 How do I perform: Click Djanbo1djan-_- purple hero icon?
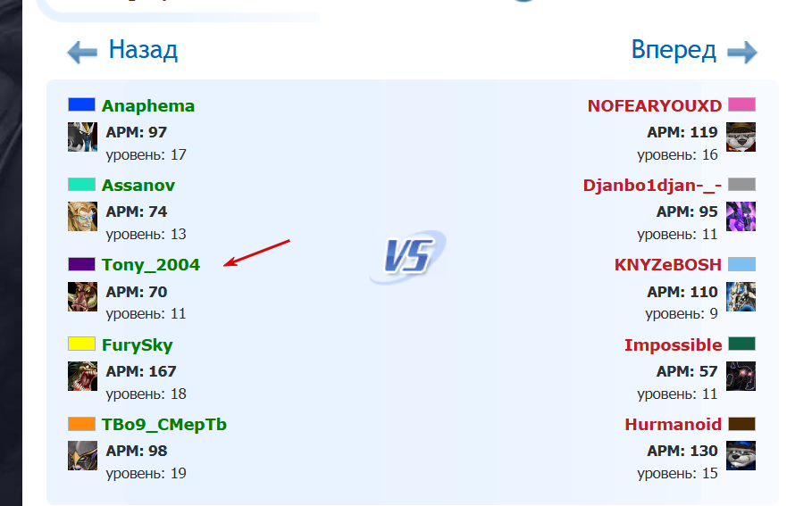pyautogui.click(x=741, y=217)
